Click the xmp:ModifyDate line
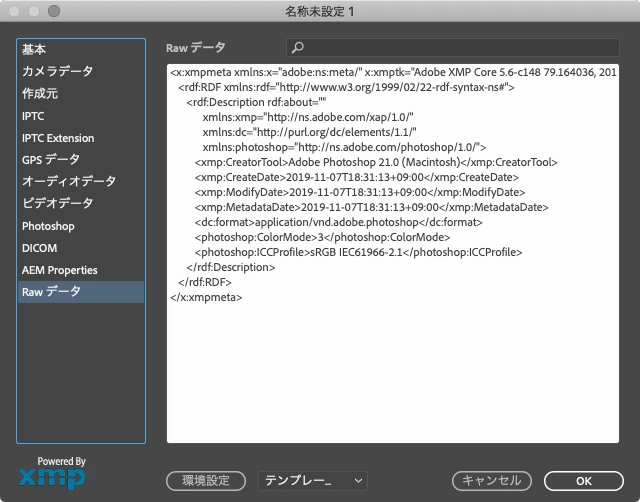 tap(360, 192)
